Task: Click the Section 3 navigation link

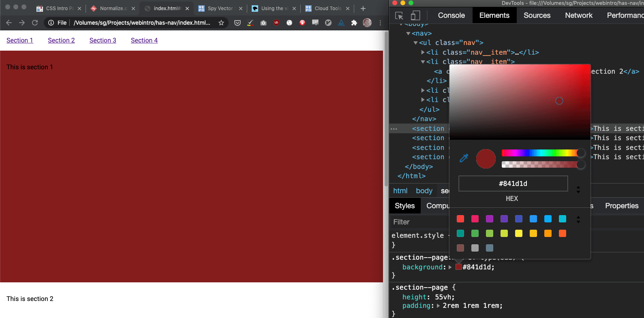Action: (x=103, y=40)
